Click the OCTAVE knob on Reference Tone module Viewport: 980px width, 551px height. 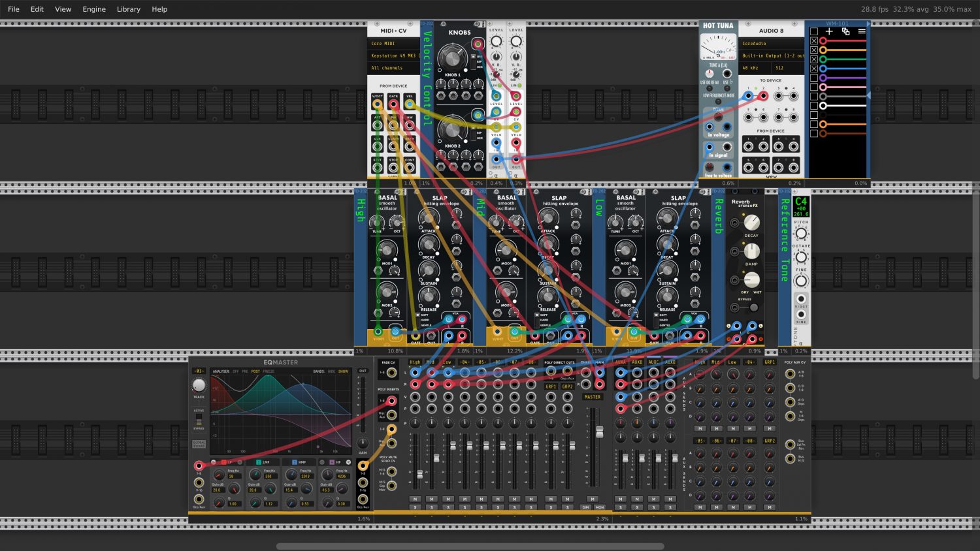[801, 257]
